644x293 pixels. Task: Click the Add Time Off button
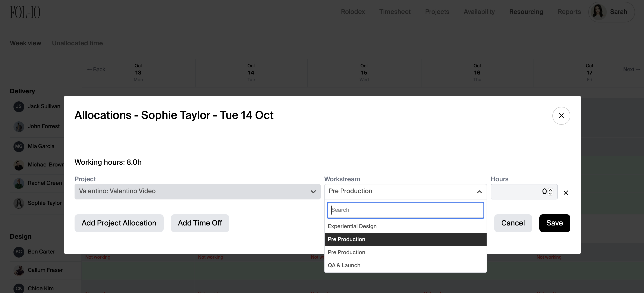pos(200,223)
